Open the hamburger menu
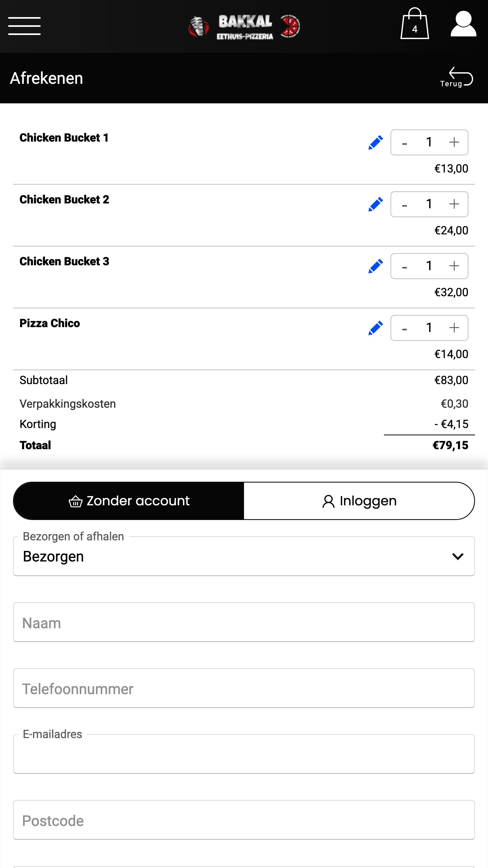Screen dimensions: 488x868 click(x=24, y=26)
